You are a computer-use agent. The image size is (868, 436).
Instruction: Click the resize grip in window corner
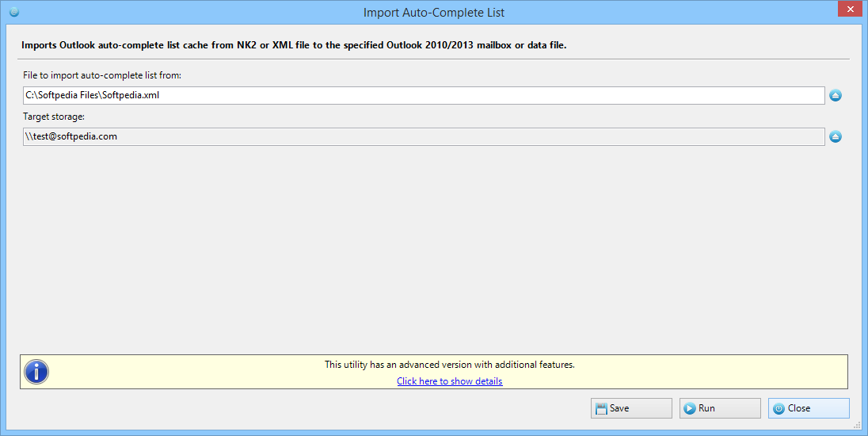click(x=858, y=426)
